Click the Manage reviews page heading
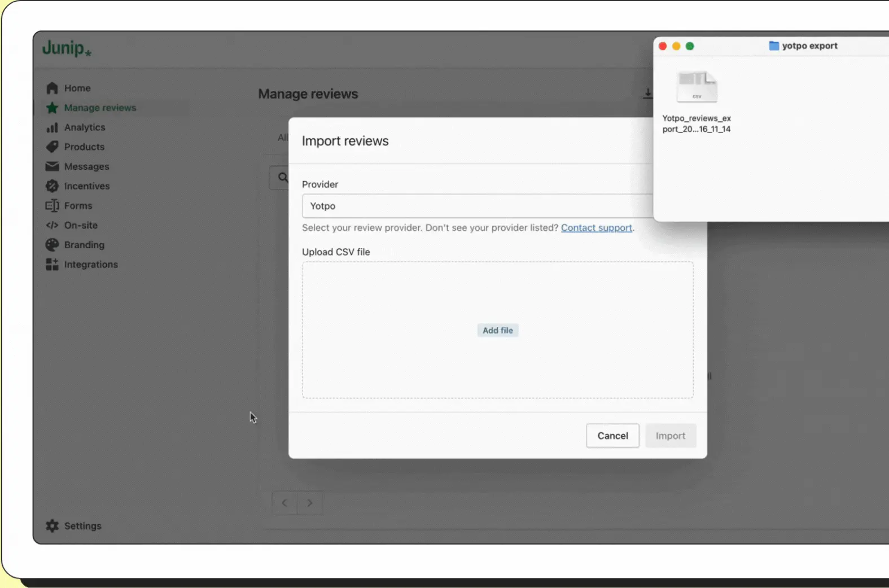 click(x=308, y=94)
